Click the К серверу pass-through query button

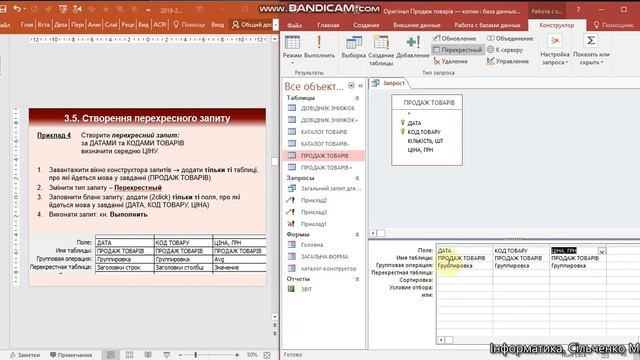click(505, 50)
